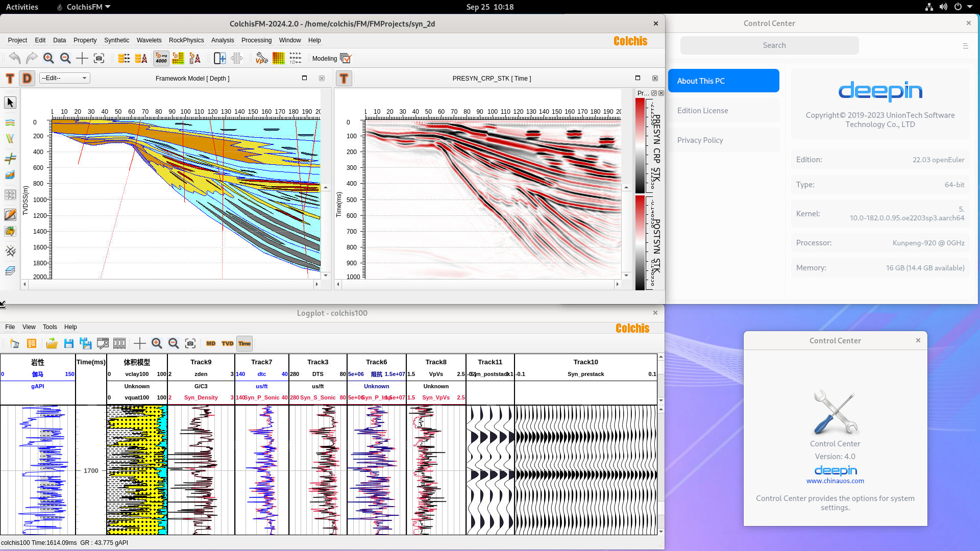Click the TD well derrick icon
Viewport: 980px width, 551px height.
195,58
